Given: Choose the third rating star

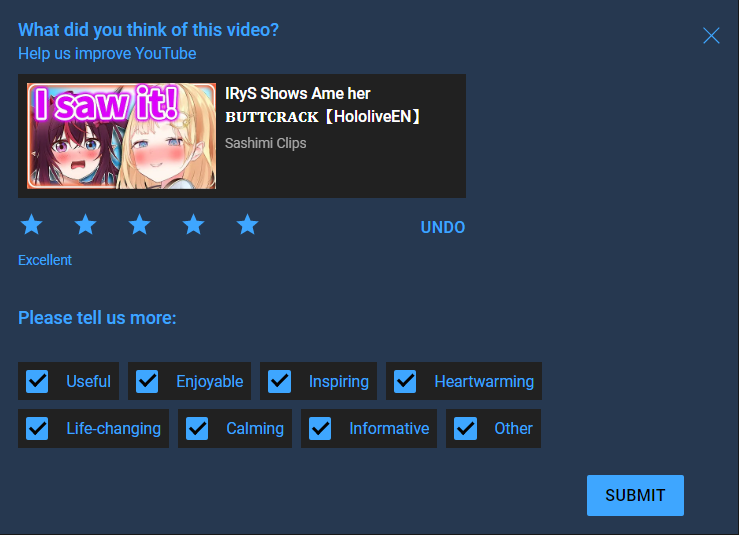Looking at the screenshot, I should click(x=140, y=224).
